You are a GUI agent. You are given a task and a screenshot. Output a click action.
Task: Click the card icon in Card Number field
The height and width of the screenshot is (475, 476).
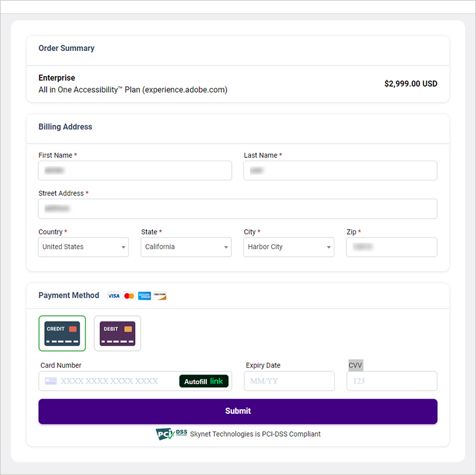point(51,381)
